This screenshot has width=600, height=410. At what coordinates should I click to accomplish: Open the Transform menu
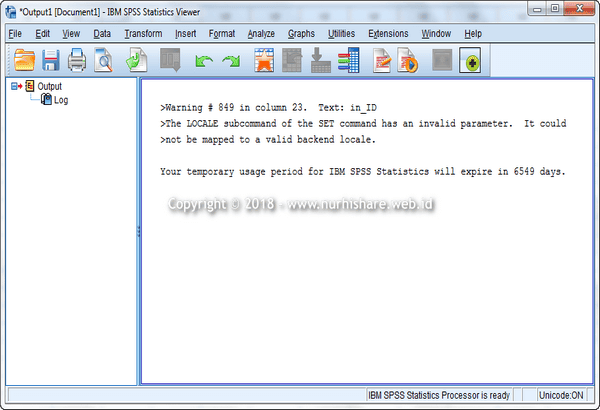(143, 34)
